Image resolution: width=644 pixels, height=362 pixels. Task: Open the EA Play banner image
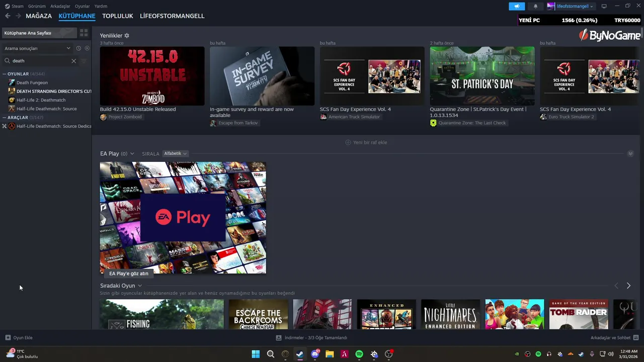click(183, 218)
